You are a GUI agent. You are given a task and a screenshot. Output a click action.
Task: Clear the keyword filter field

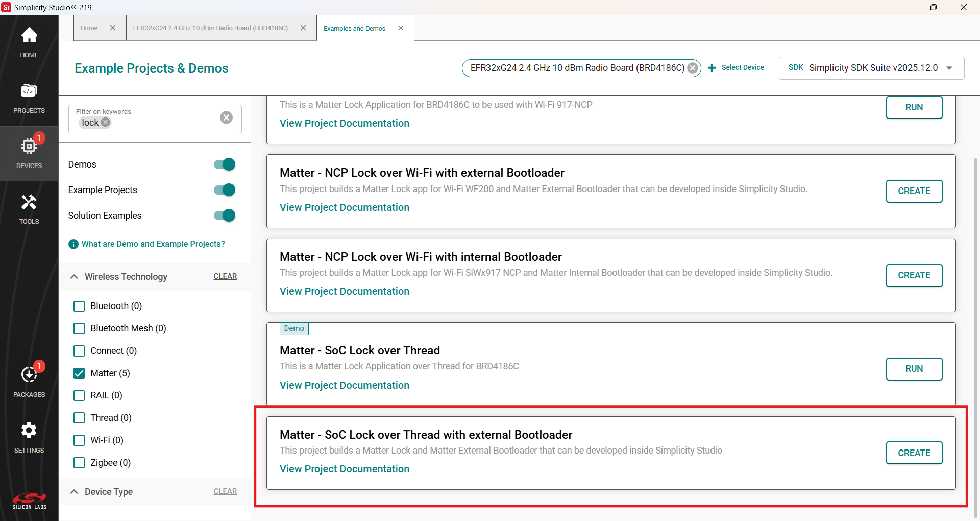(226, 117)
